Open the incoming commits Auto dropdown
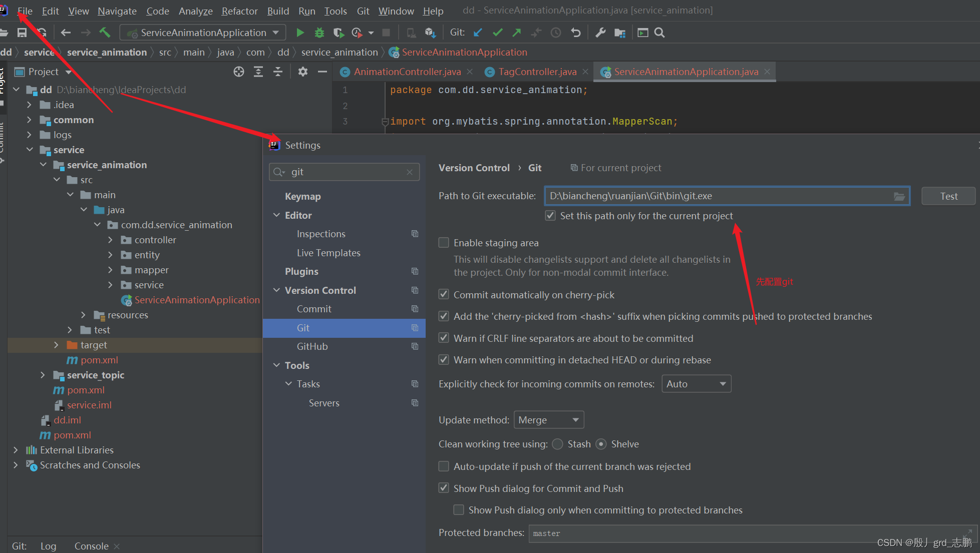The width and height of the screenshot is (980, 553). [x=696, y=384]
